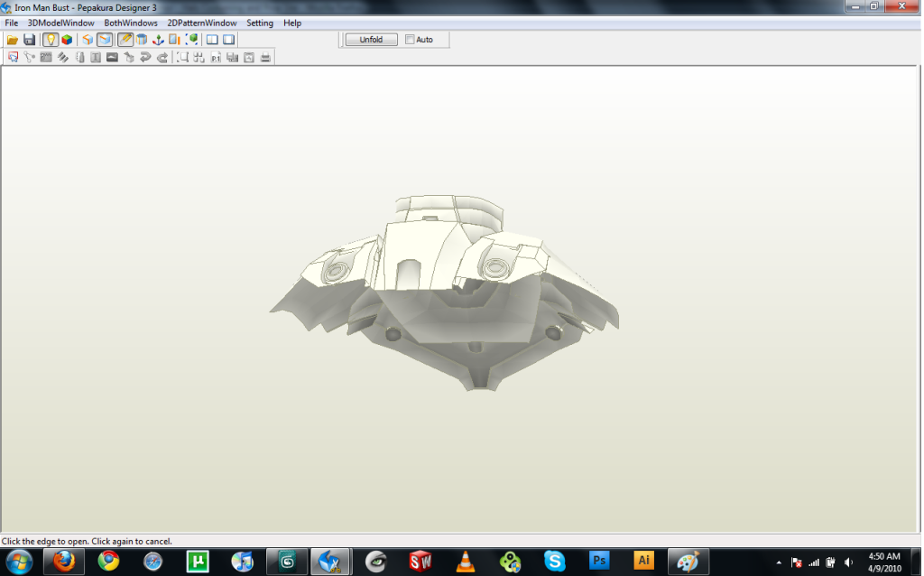Toggle the colored cube texture icon
Screen dimensions: 924x576
click(x=67, y=40)
